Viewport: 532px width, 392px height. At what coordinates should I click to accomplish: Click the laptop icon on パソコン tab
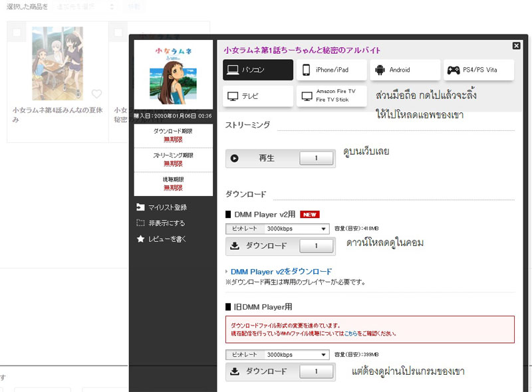pos(233,70)
